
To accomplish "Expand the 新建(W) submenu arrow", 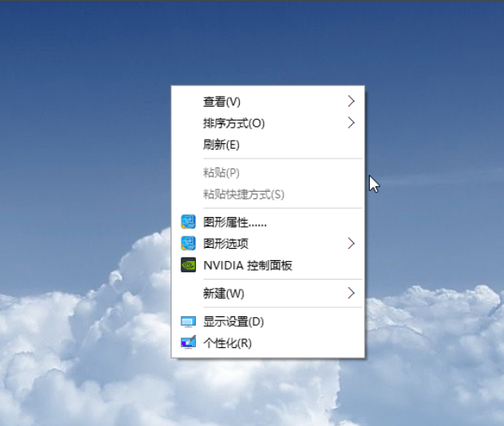I will coord(351,293).
